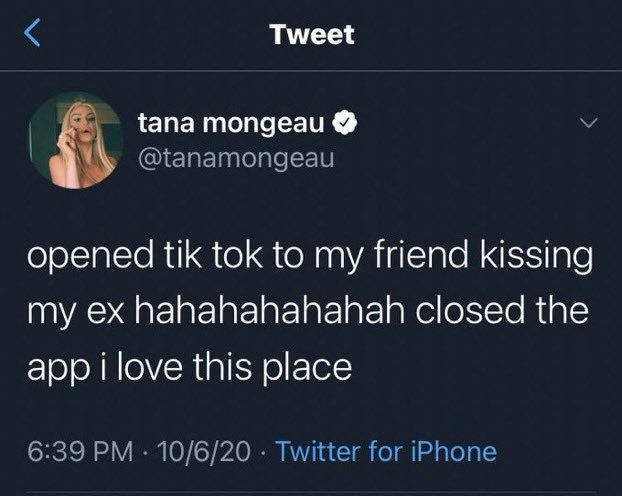This screenshot has height=496, width=622.
Task: Click the display name tana mongeau
Action: [230, 126]
